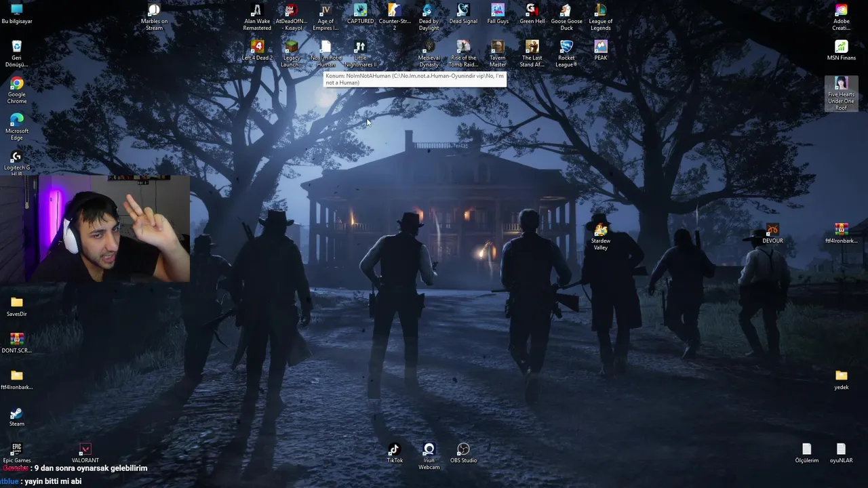
Task: Launch the League of Legends shortcut
Action: click(600, 17)
